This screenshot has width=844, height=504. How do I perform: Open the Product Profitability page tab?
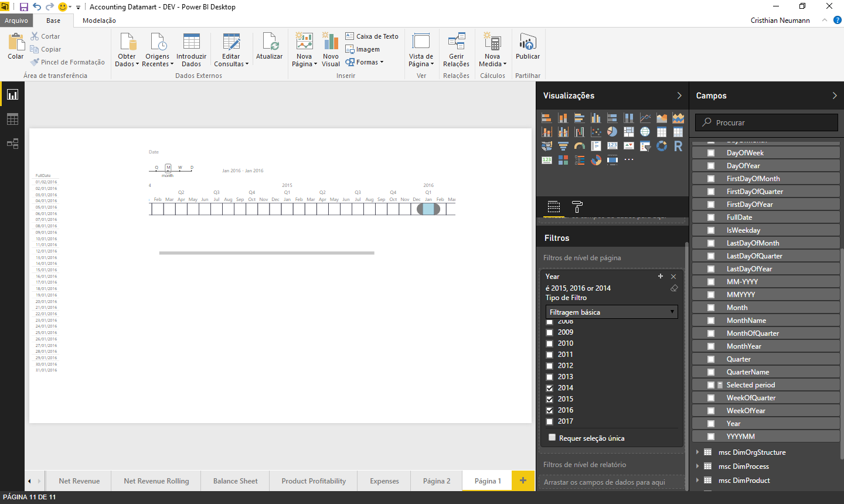(x=314, y=481)
